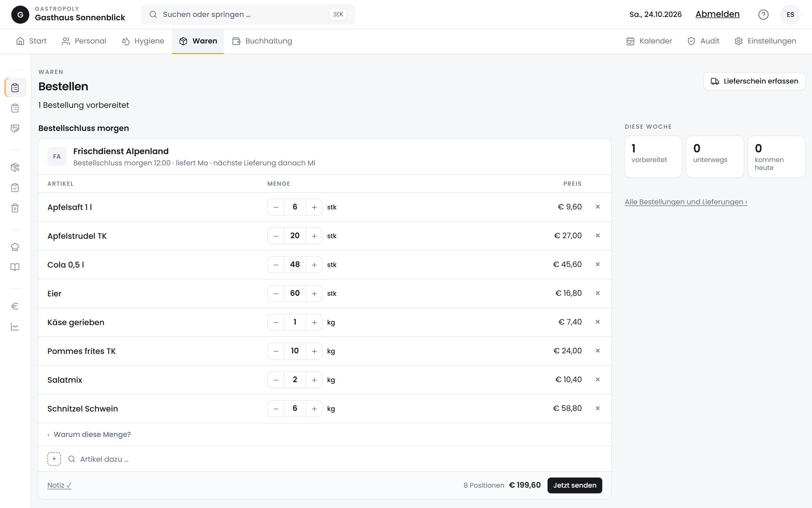Screen dimensions: 812x508
Task: Click Lieferschein erfassen button
Action: pos(754,81)
